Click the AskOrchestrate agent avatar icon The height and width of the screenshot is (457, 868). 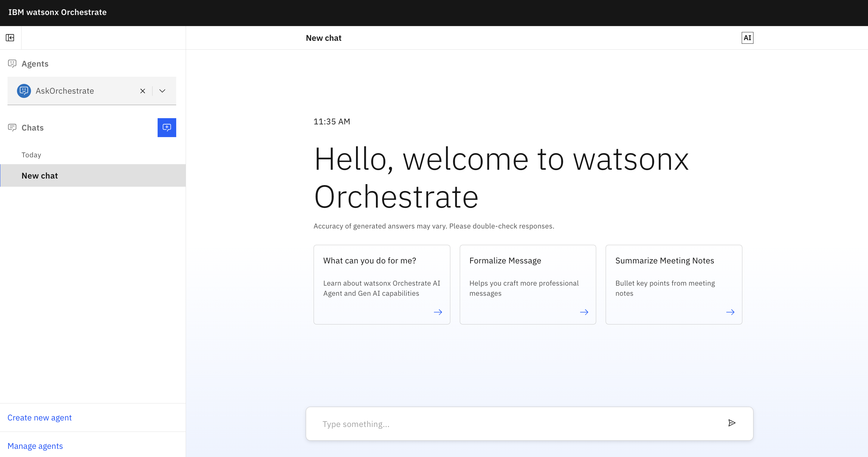(x=24, y=91)
